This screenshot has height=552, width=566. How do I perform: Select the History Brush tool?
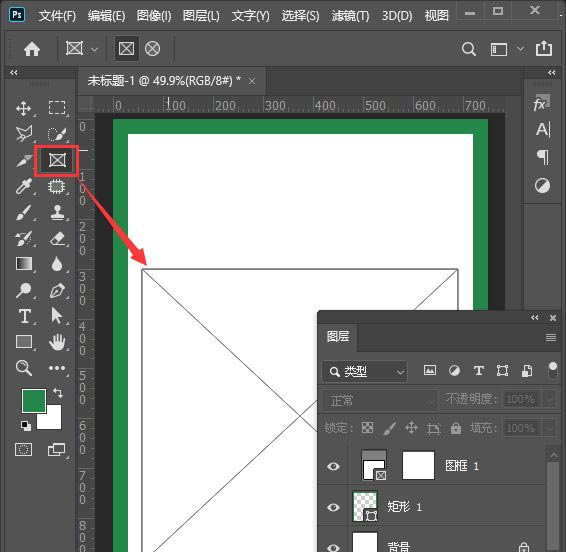point(24,239)
